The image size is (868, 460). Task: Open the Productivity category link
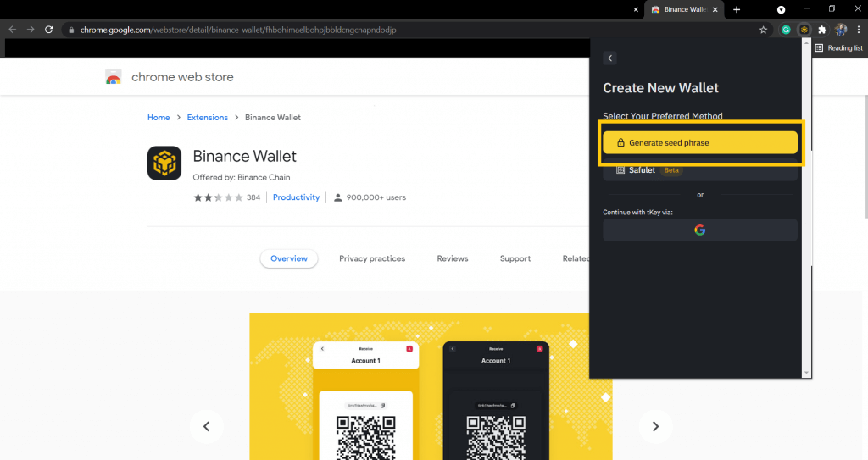click(296, 197)
